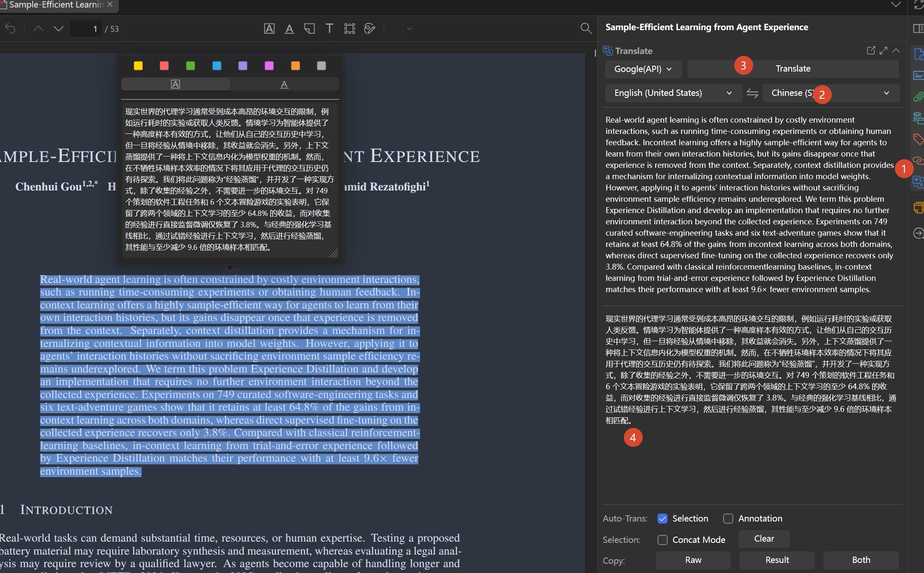Open Tags section from side navigation

[x=918, y=139]
